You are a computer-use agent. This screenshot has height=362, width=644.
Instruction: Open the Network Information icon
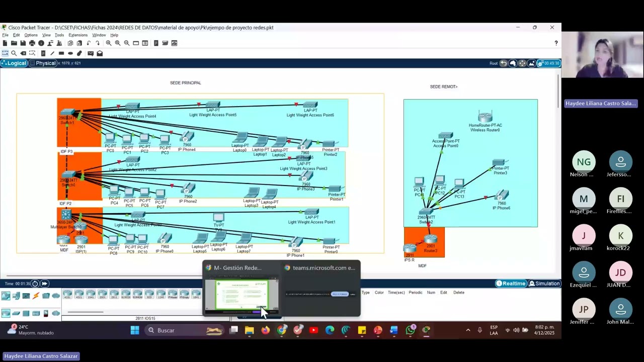[41, 43]
